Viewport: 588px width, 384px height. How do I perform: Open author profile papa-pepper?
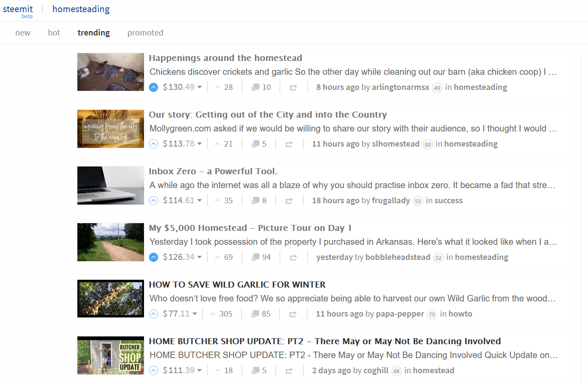(400, 314)
